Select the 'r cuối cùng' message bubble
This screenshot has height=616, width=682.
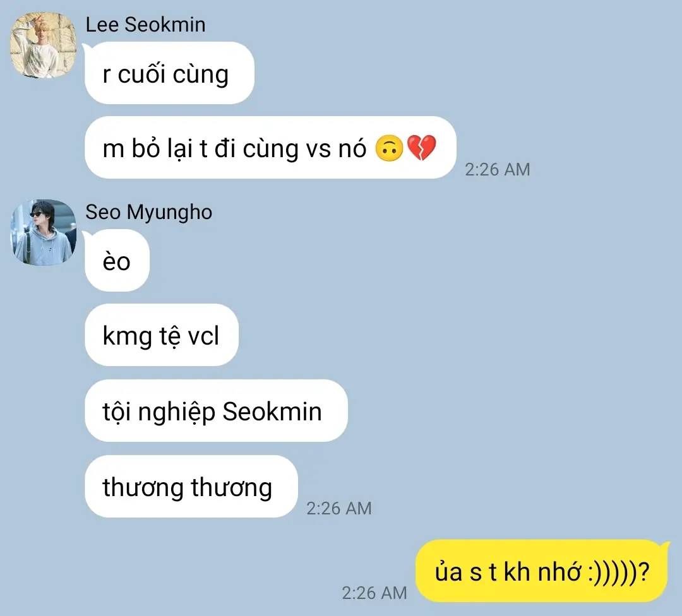(169, 73)
